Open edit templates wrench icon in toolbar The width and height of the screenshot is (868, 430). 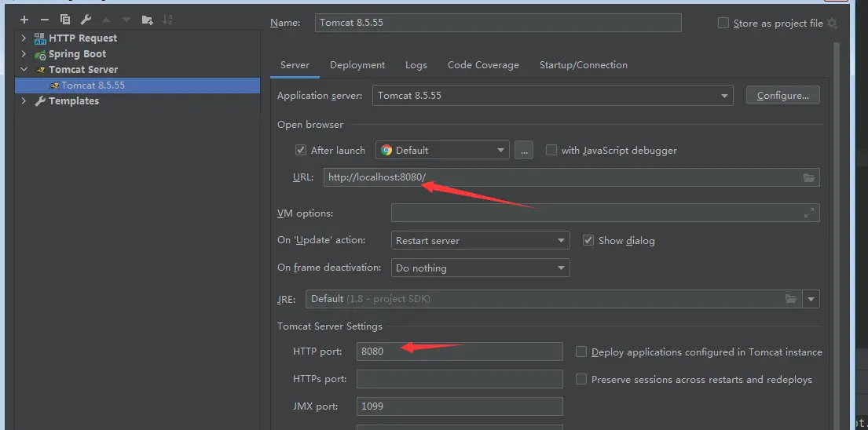(86, 20)
